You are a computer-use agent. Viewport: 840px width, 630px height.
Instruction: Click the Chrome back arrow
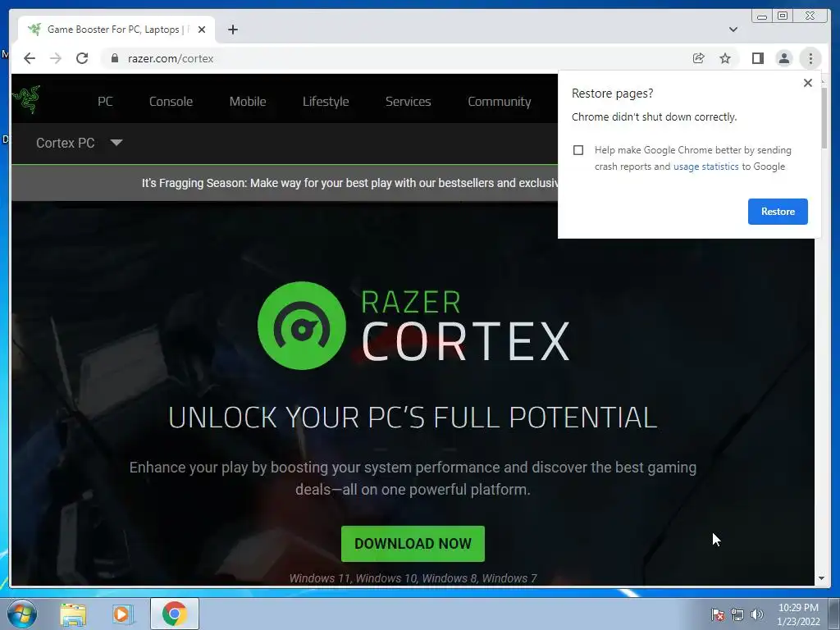coord(30,58)
